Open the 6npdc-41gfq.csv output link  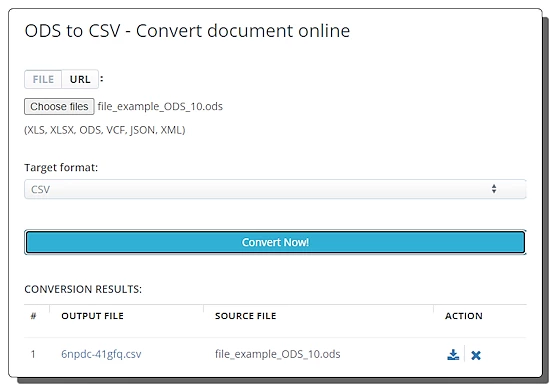click(101, 354)
